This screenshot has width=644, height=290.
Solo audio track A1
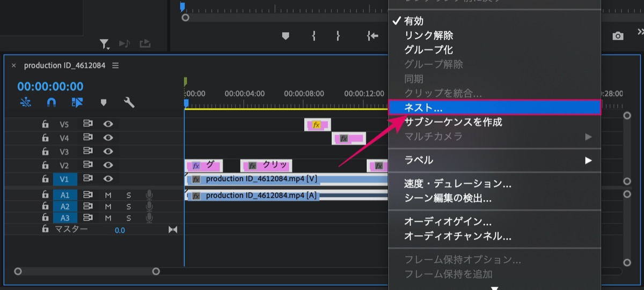128,195
